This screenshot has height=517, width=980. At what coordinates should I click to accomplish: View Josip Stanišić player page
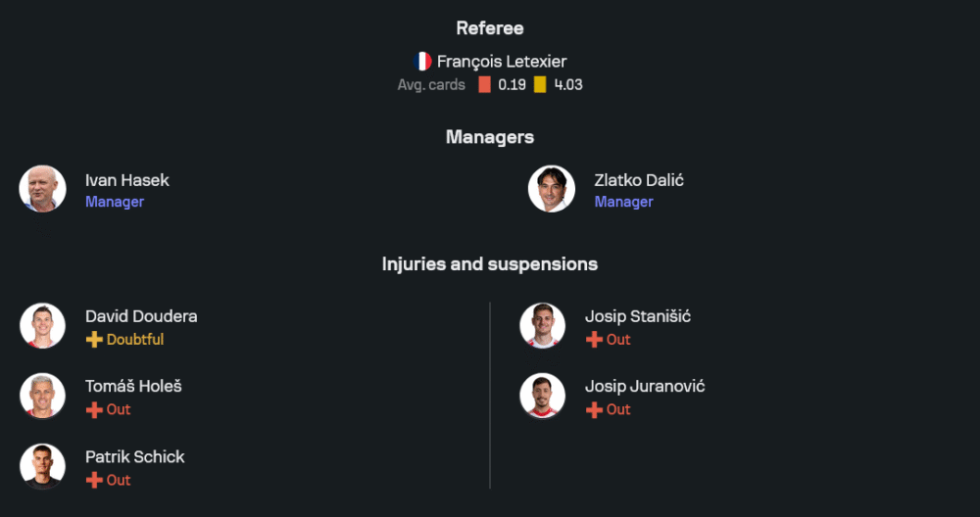[x=638, y=316]
